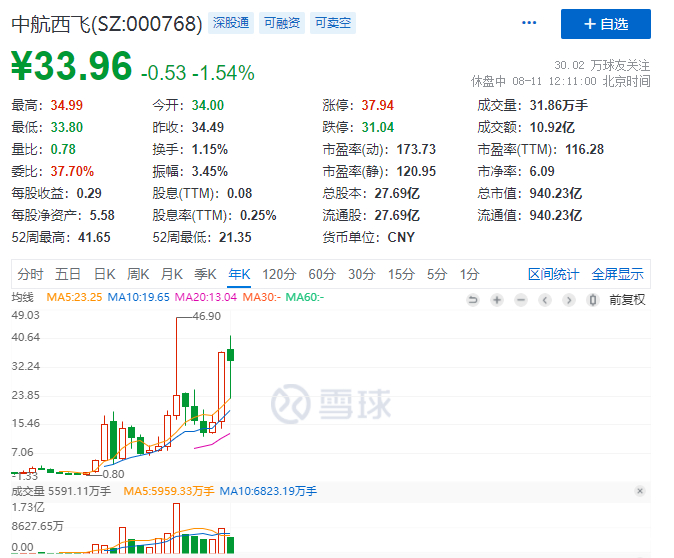Image resolution: width=674 pixels, height=558 pixels.
Task: Pan chart left with left chevron
Action: coord(545,300)
